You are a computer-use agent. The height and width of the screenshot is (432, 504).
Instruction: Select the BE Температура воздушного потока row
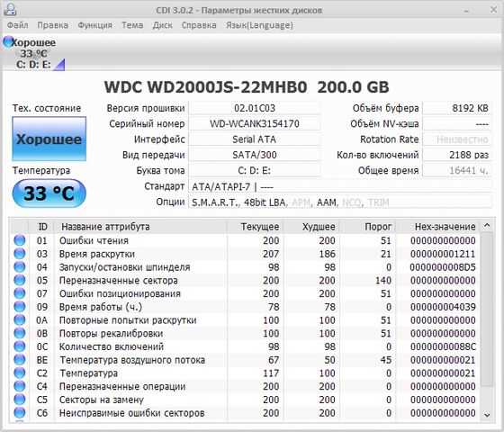(245, 360)
